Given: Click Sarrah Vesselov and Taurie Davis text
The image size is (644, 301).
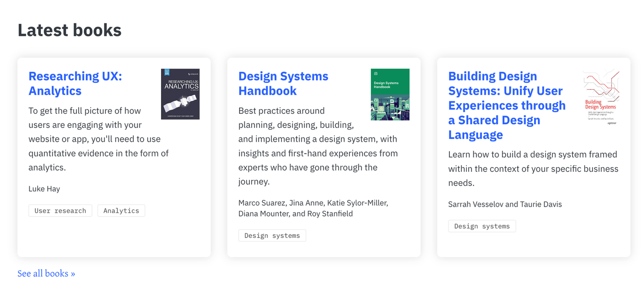Looking at the screenshot, I should (505, 204).
